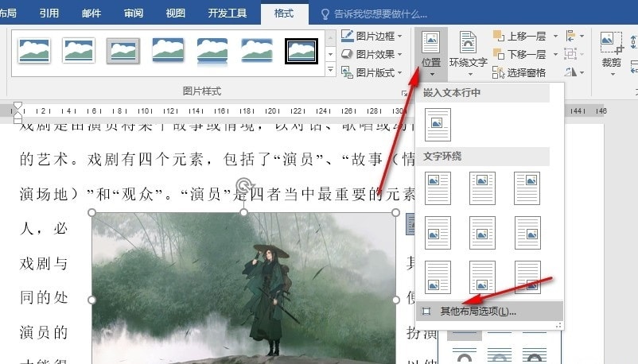Click 上移一层 bring forward

[x=519, y=37]
